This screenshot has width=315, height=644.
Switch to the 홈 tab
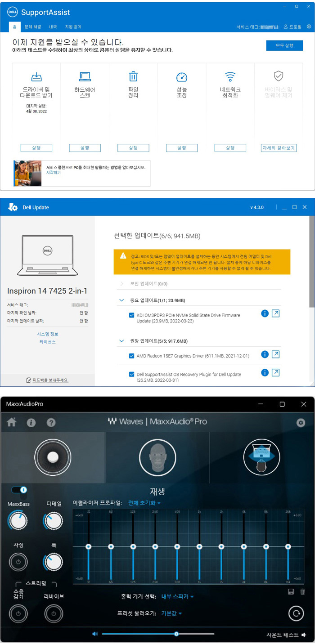pos(15,27)
